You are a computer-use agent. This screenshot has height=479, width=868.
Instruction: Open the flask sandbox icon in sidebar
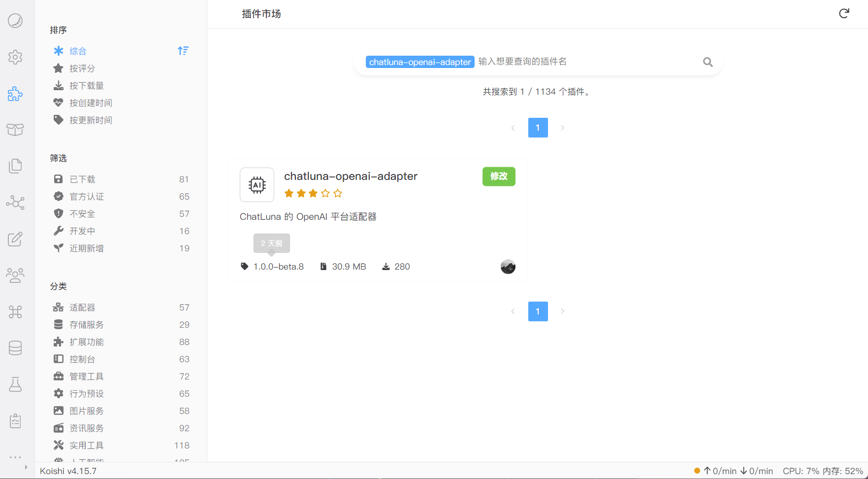coord(15,384)
